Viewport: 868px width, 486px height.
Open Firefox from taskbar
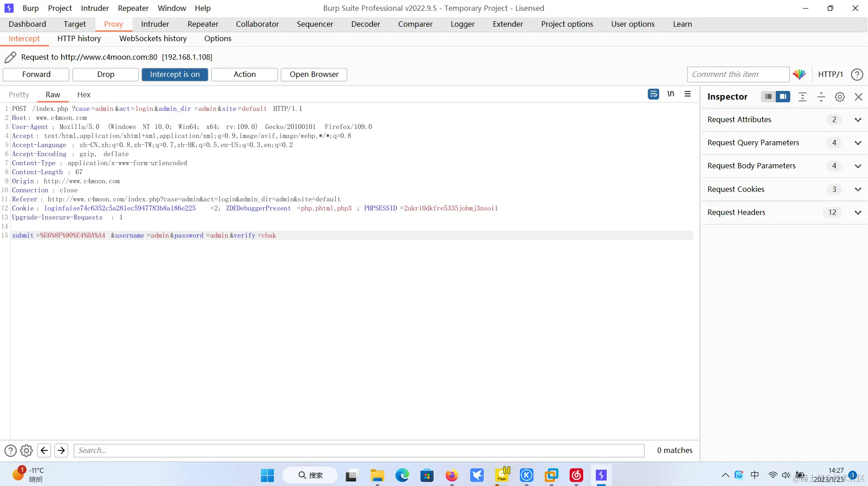point(452,475)
